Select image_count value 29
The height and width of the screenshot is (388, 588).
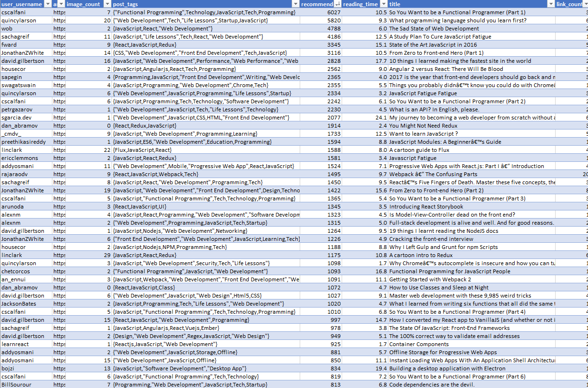tap(107, 255)
